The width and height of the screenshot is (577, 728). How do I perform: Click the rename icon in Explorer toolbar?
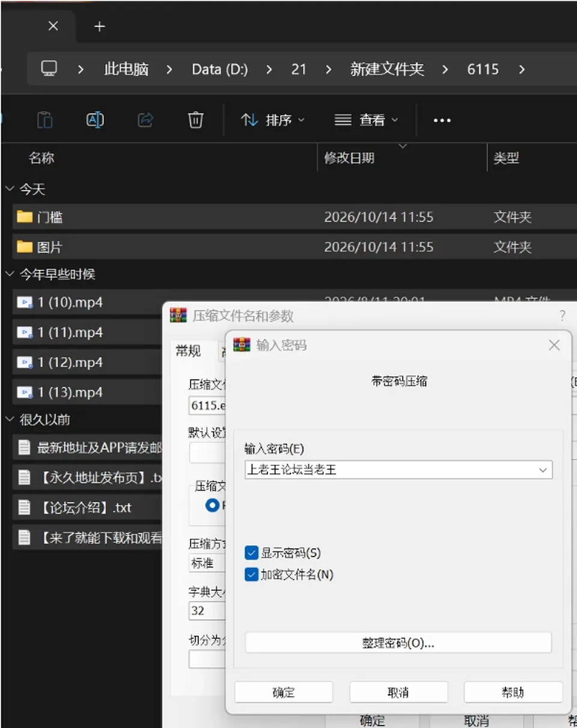click(x=95, y=120)
